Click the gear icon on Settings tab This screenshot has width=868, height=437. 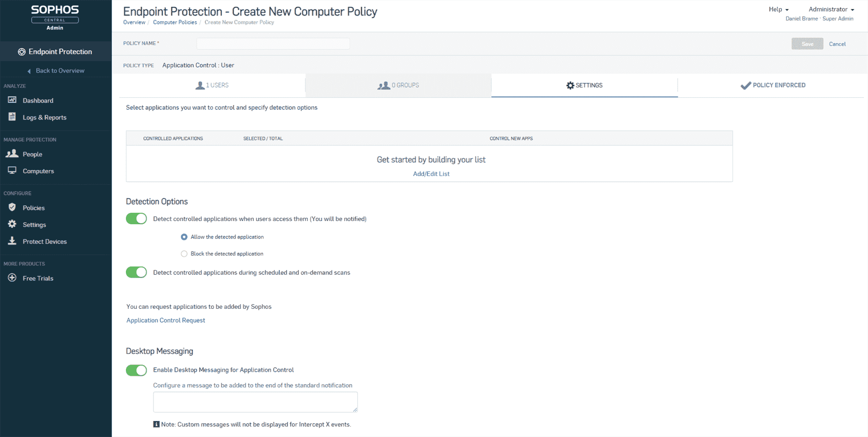(570, 85)
